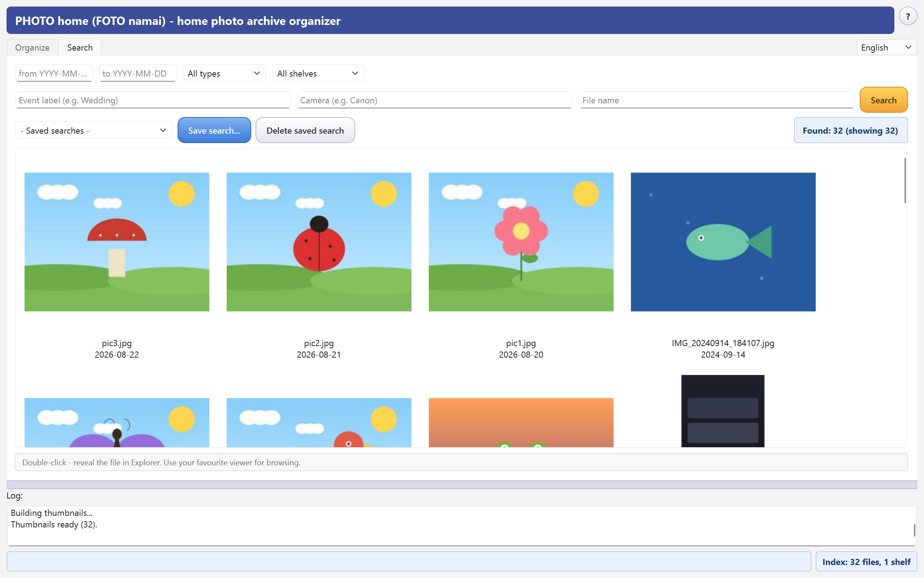Select the IMG_20240914_184107.jpg fish thumbnail
This screenshot has height=578, width=924.
(x=723, y=242)
